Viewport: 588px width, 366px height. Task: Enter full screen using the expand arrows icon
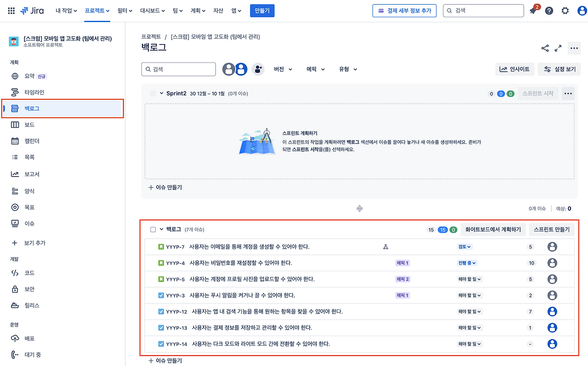point(558,48)
